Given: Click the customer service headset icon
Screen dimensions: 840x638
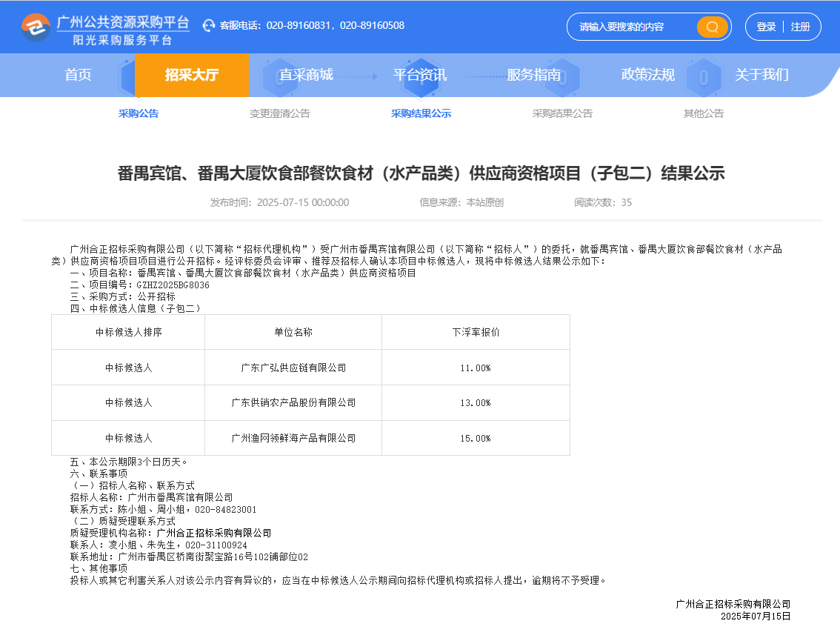Looking at the screenshot, I should [x=209, y=26].
